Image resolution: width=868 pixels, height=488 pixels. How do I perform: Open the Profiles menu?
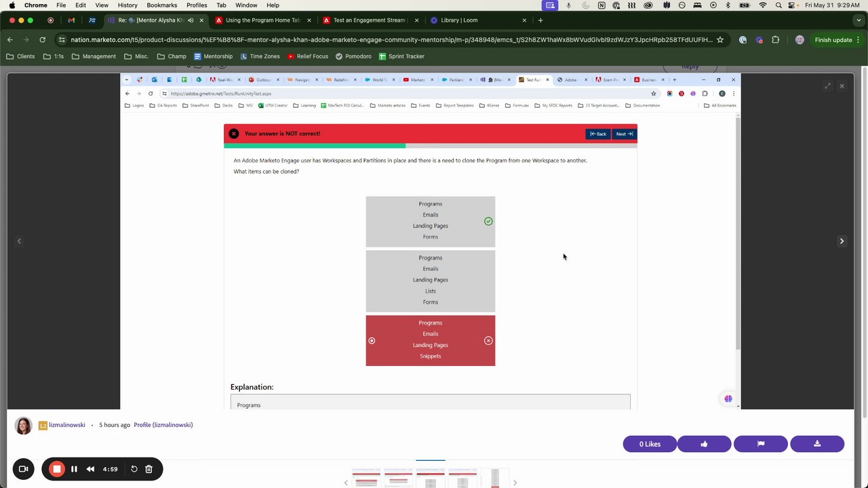(197, 5)
